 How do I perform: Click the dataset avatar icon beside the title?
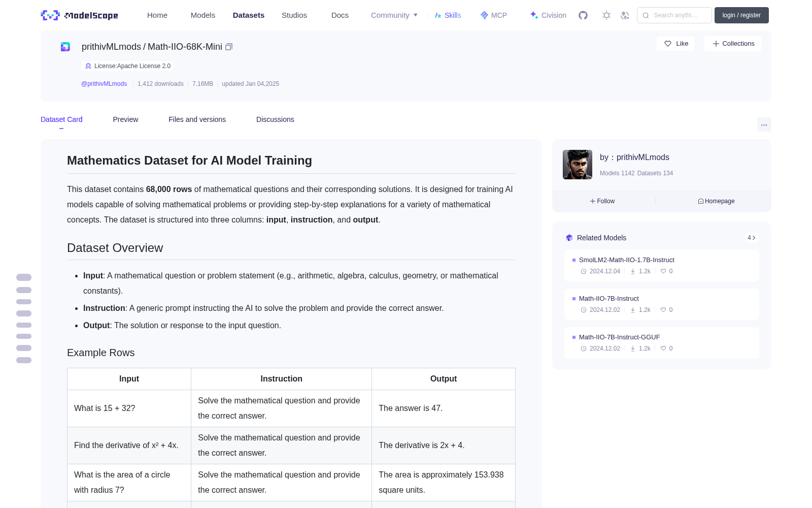coord(65,47)
